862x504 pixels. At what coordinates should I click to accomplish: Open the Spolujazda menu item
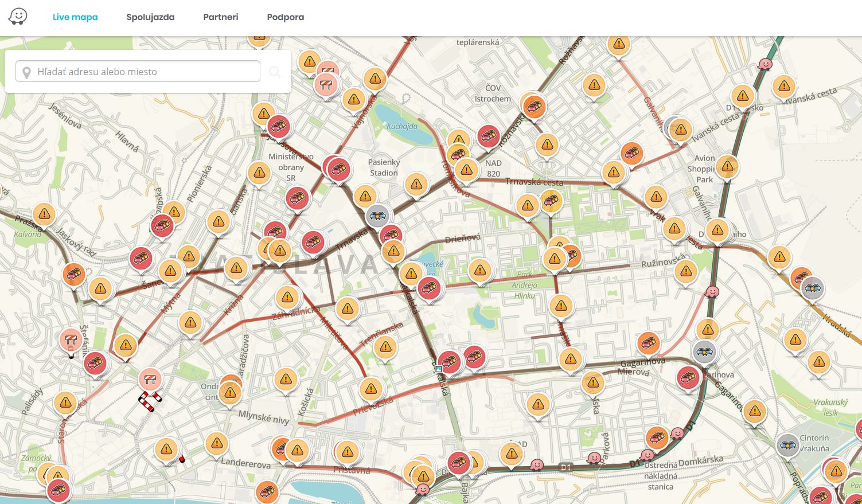pos(150,17)
